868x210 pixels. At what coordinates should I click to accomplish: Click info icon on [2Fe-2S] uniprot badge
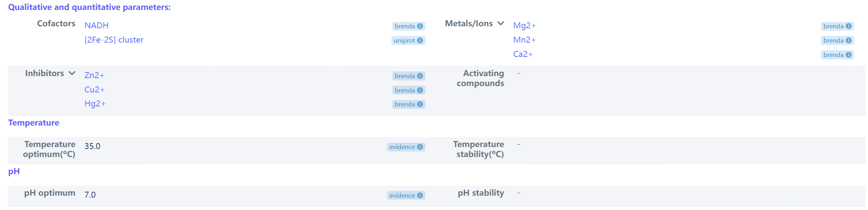tap(420, 41)
